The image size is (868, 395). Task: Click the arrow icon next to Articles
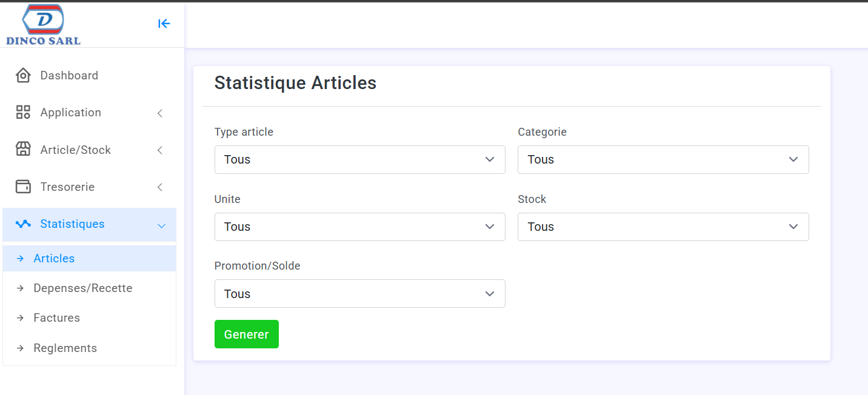click(21, 258)
